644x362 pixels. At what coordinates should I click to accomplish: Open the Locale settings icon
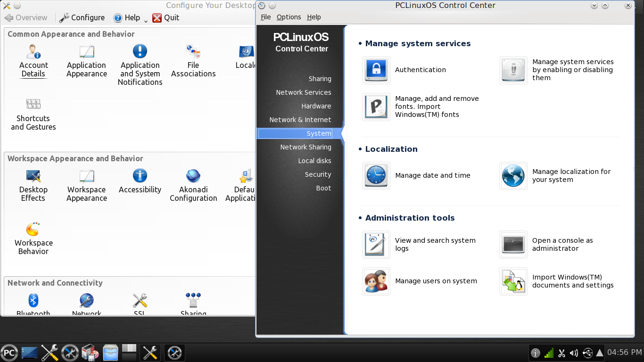(246, 56)
